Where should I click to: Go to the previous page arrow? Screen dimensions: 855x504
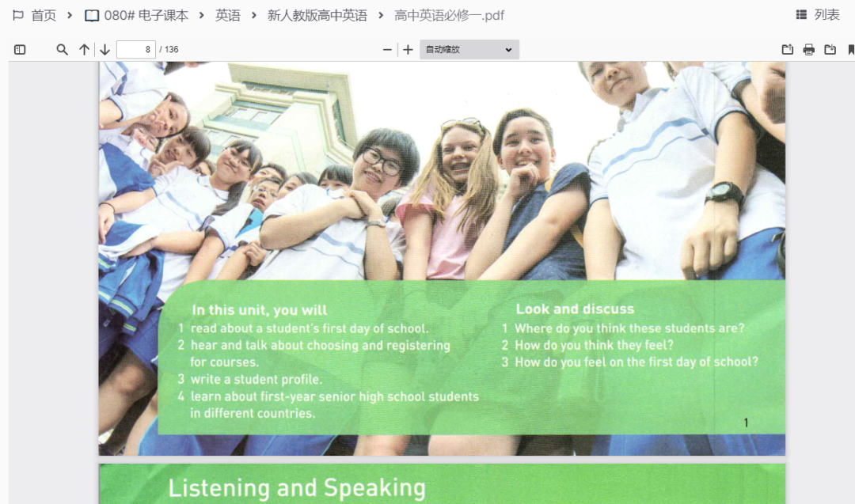click(84, 50)
